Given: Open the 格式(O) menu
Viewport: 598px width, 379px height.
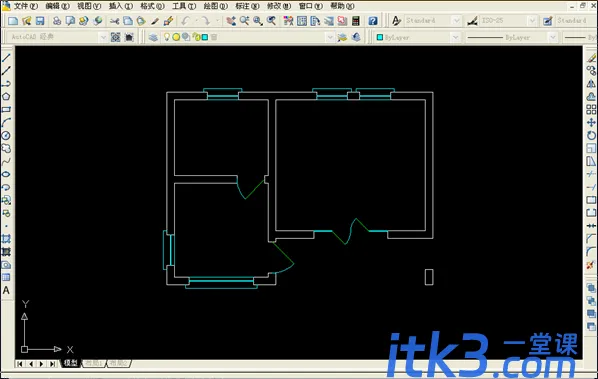Looking at the screenshot, I should 152,6.
